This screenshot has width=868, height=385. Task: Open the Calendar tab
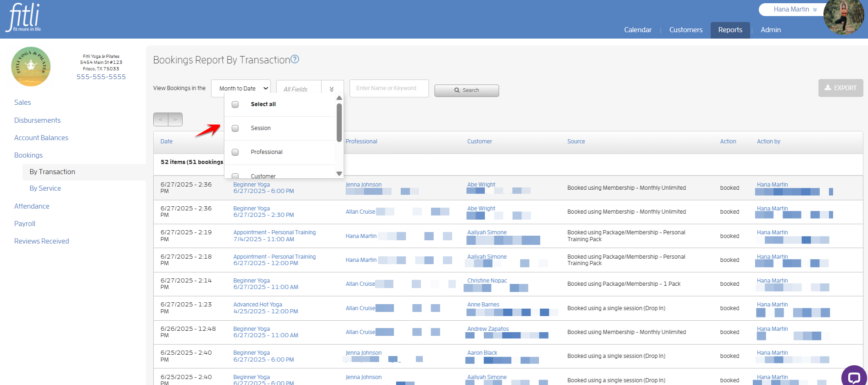[638, 30]
